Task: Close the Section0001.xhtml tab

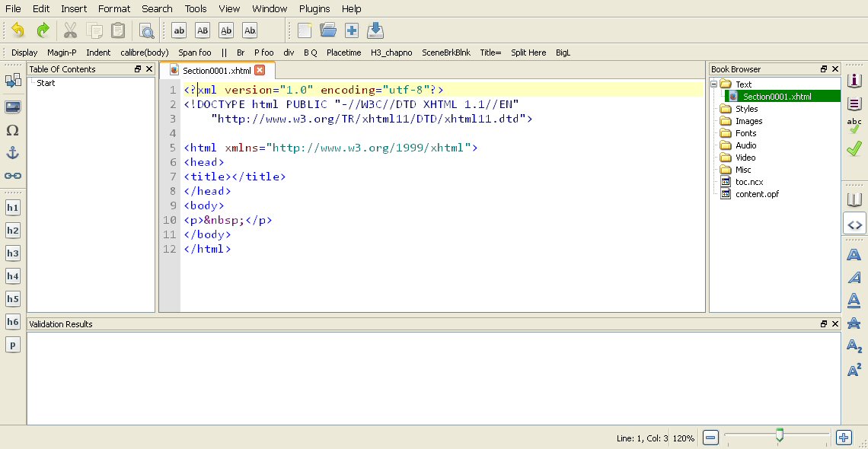Action: (x=260, y=70)
